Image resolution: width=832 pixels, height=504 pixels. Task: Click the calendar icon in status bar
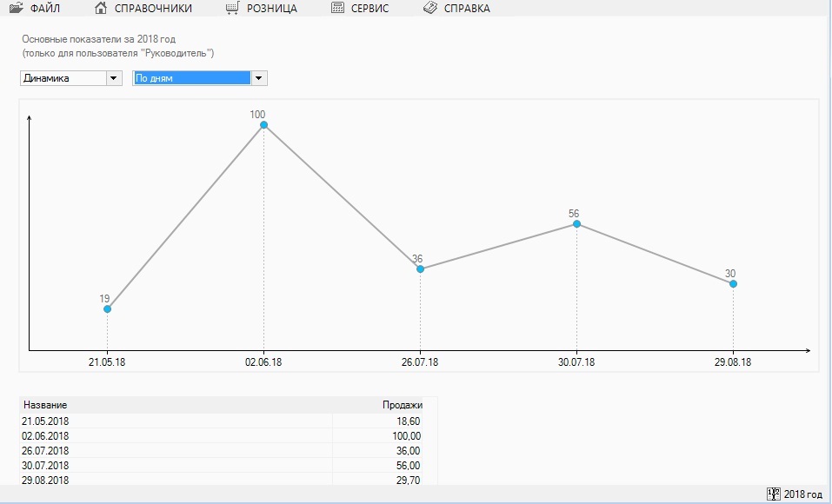click(x=773, y=494)
